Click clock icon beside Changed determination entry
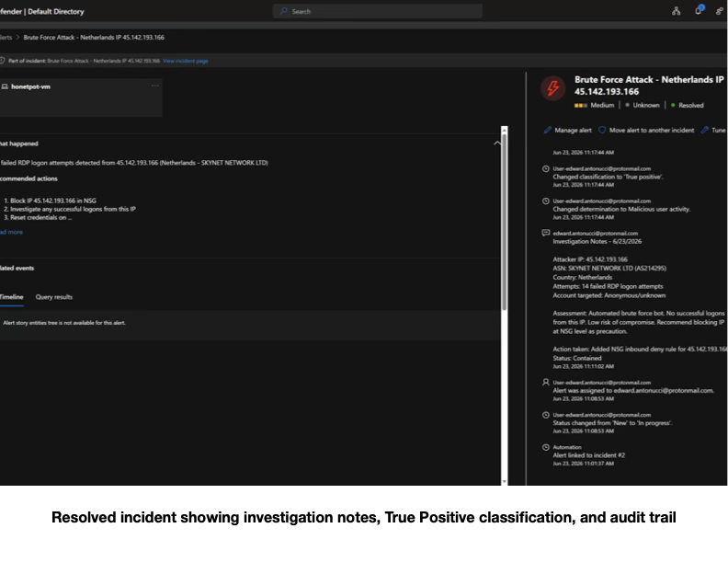 coord(546,201)
